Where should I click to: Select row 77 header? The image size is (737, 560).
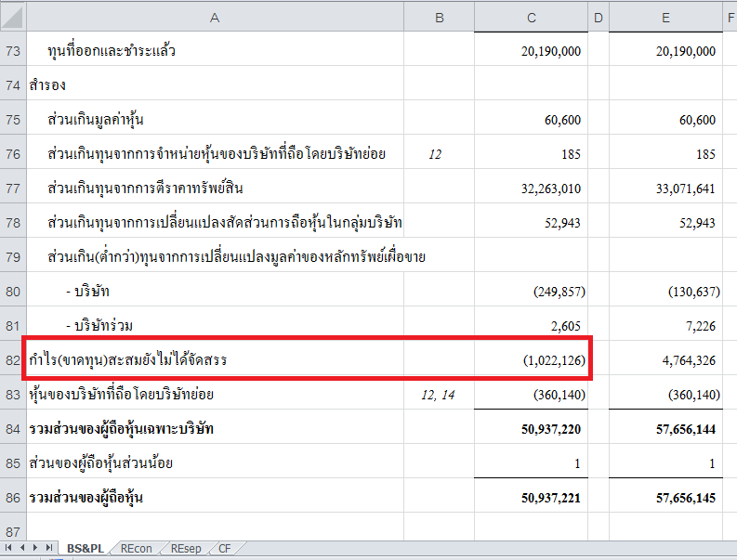(x=13, y=189)
